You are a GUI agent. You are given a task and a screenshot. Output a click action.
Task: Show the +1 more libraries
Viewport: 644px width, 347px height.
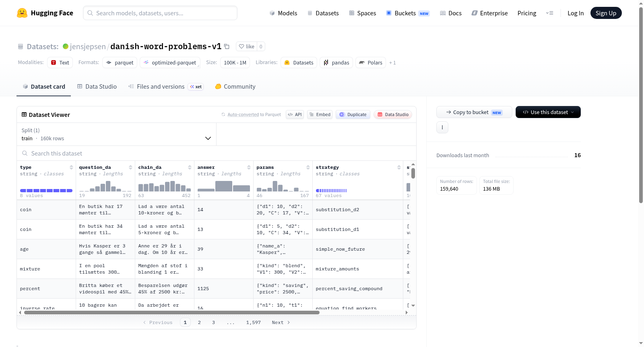pos(392,63)
